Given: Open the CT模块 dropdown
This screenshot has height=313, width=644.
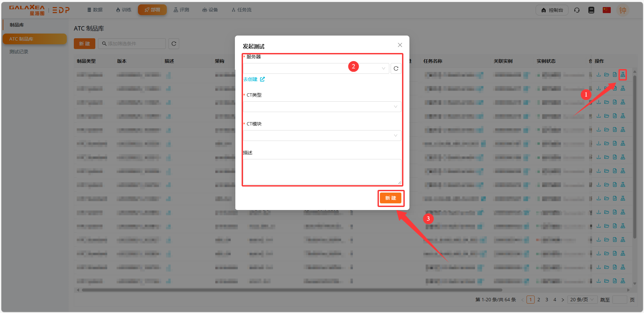Looking at the screenshot, I should point(321,136).
